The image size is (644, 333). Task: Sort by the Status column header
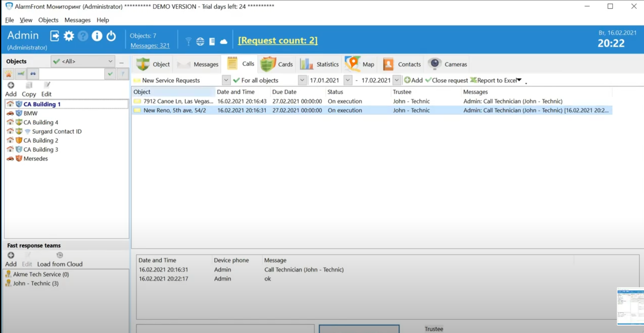coord(358,92)
